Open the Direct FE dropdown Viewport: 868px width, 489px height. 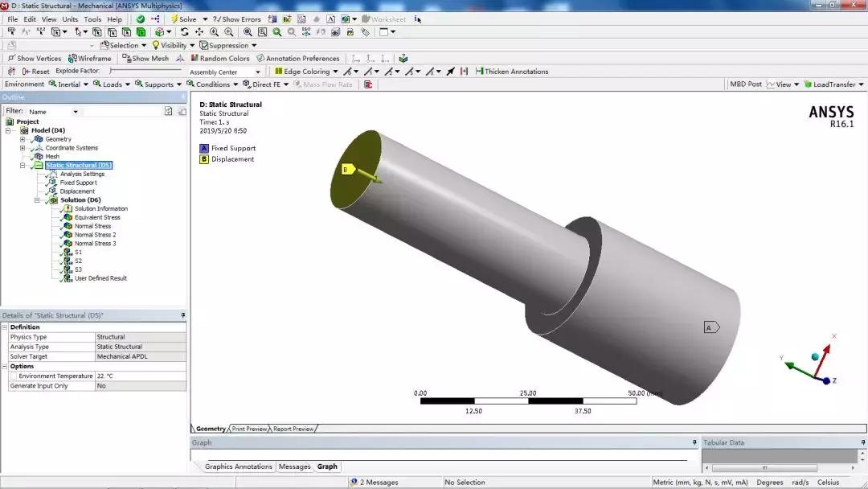(x=266, y=84)
